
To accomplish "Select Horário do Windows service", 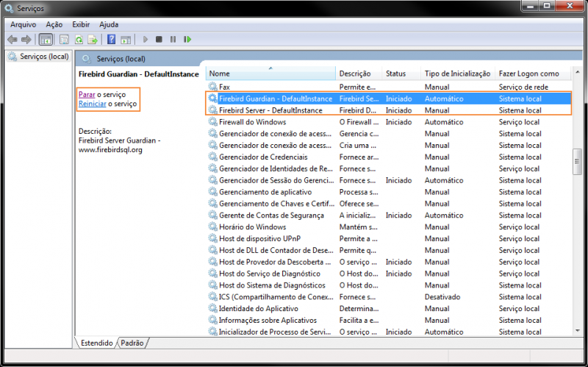I will pyautogui.click(x=389, y=227).
